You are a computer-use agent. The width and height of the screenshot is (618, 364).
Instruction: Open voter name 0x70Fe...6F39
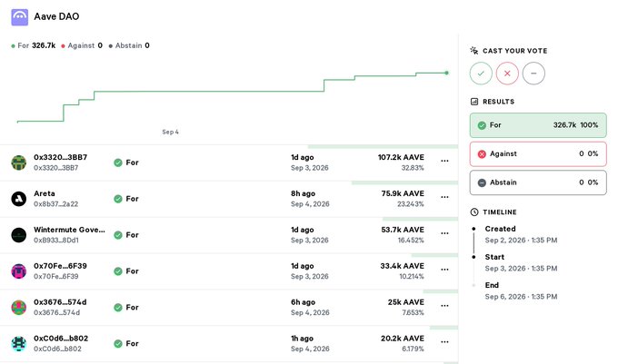tap(60, 266)
